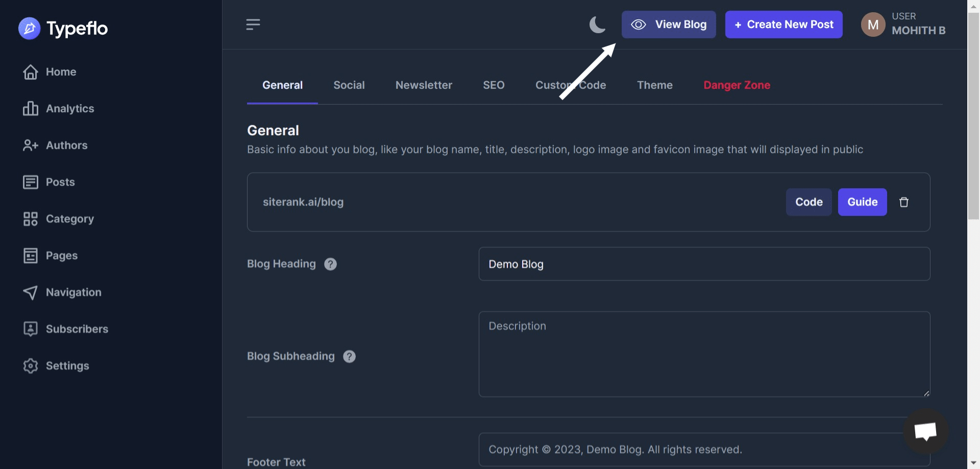
Task: Edit the Demo Blog heading field
Action: pyautogui.click(x=704, y=264)
